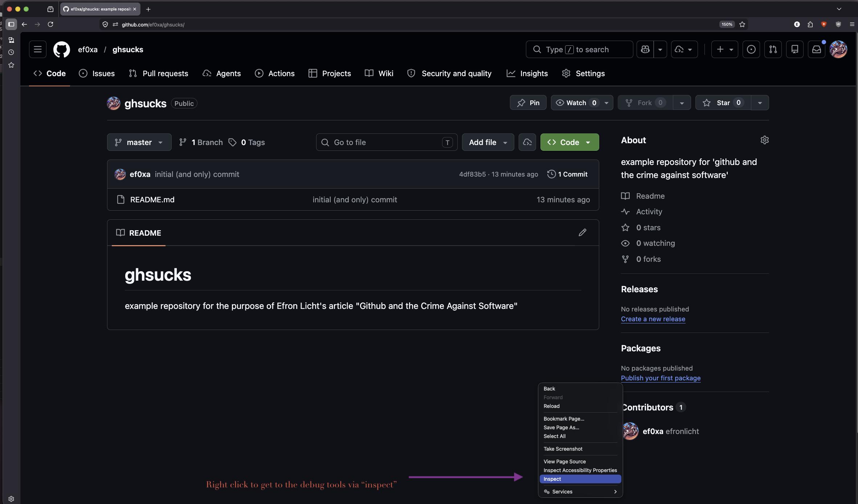Screen dimensions: 858x504
Task: Switch to the Pull requests tab
Action: pyautogui.click(x=159, y=74)
